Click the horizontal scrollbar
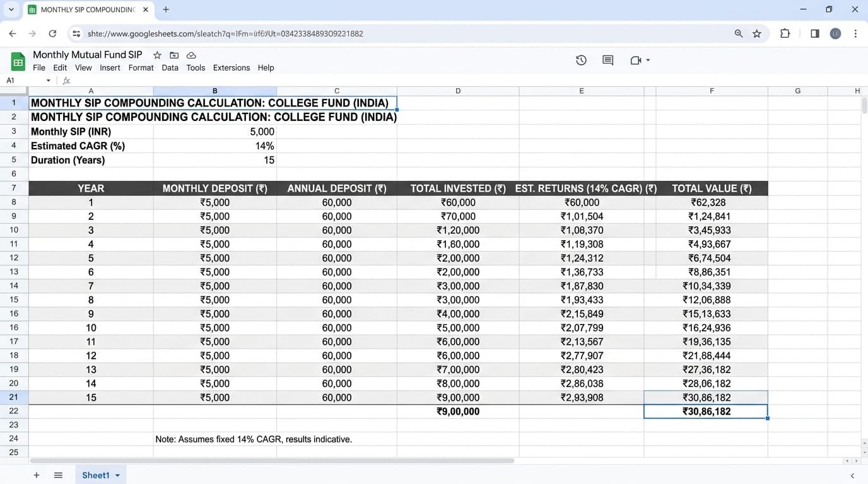This screenshot has height=484, width=868. click(272, 461)
